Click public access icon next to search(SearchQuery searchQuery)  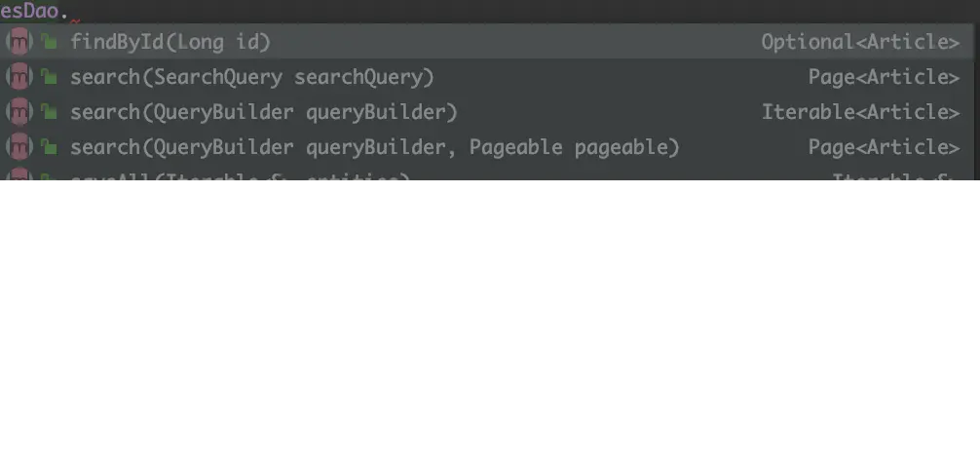[x=49, y=77]
